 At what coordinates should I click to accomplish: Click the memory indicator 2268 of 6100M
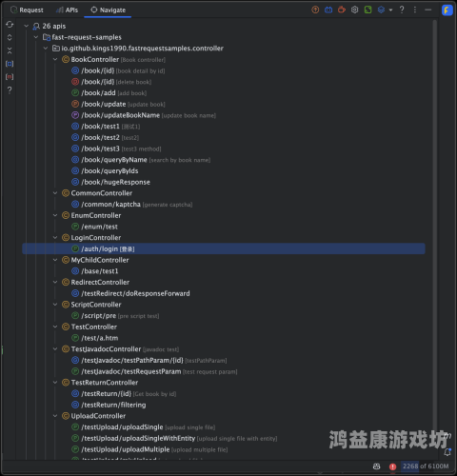pos(426,466)
